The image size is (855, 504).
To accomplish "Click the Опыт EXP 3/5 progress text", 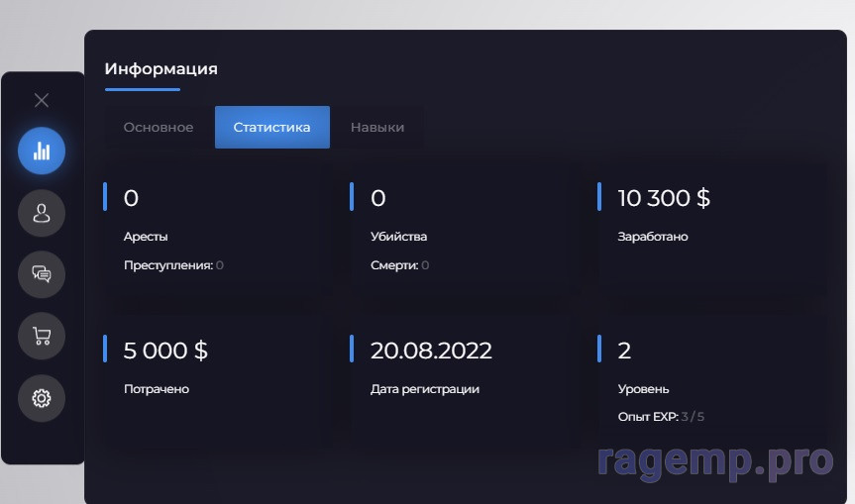I will (661, 417).
